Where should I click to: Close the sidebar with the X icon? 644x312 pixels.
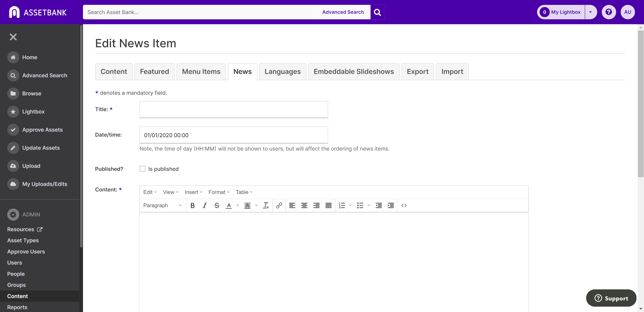tap(13, 37)
